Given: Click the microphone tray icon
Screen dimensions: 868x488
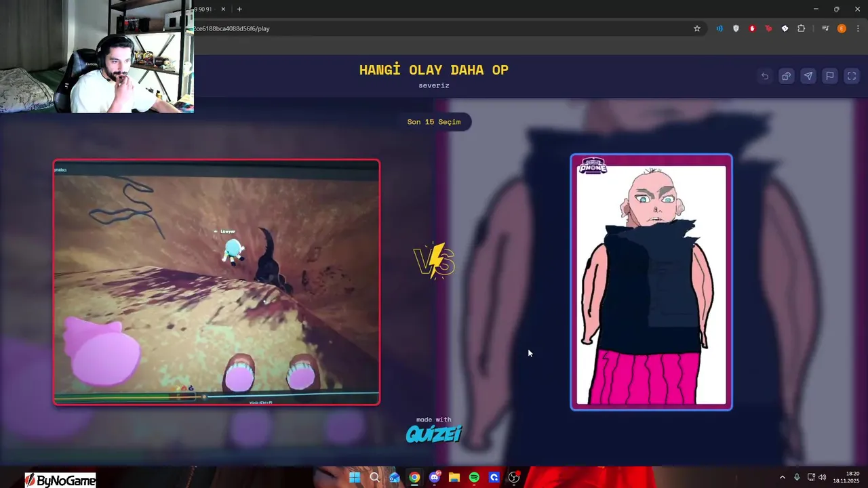Looking at the screenshot, I should click(x=797, y=477).
